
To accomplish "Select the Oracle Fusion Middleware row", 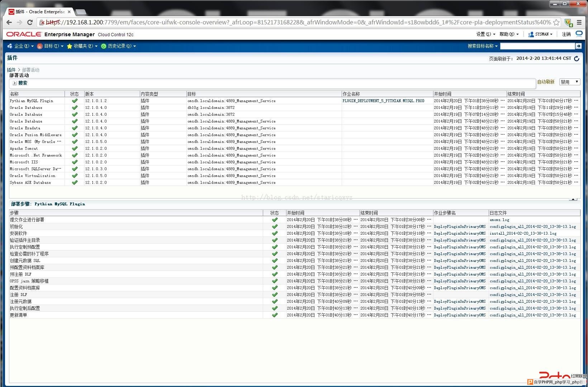I will pos(295,135).
